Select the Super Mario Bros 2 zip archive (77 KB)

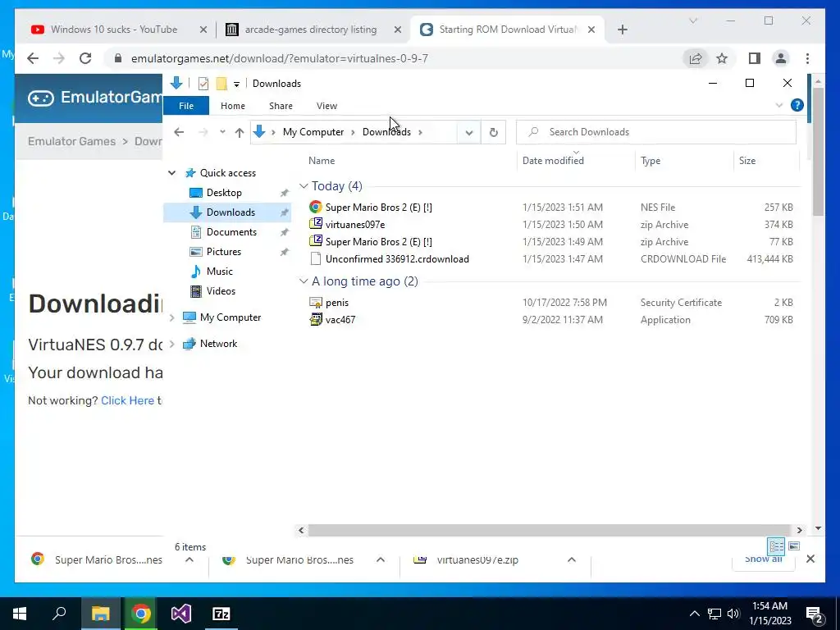[378, 242]
